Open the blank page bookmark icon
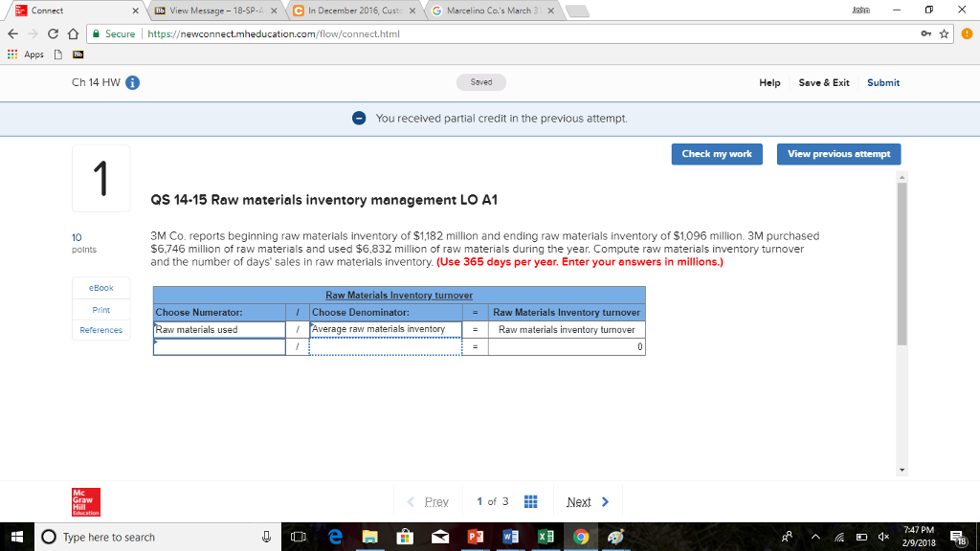 58,55
